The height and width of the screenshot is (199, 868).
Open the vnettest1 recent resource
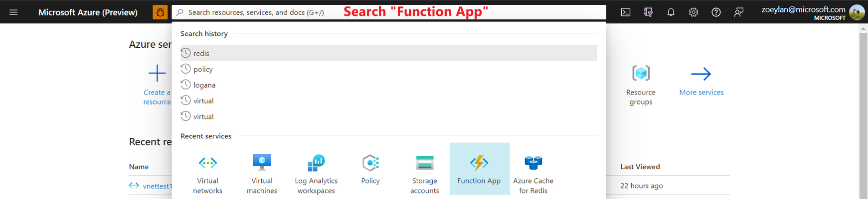[158, 186]
